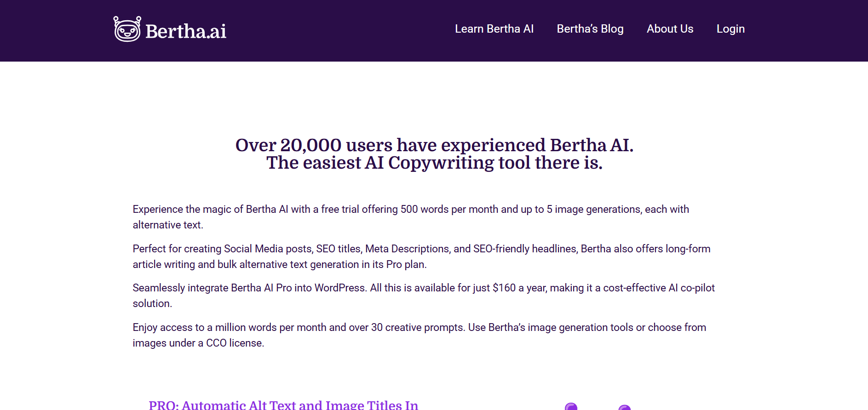The width and height of the screenshot is (868, 410).
Task: Open the About Us page
Action: [670, 29]
